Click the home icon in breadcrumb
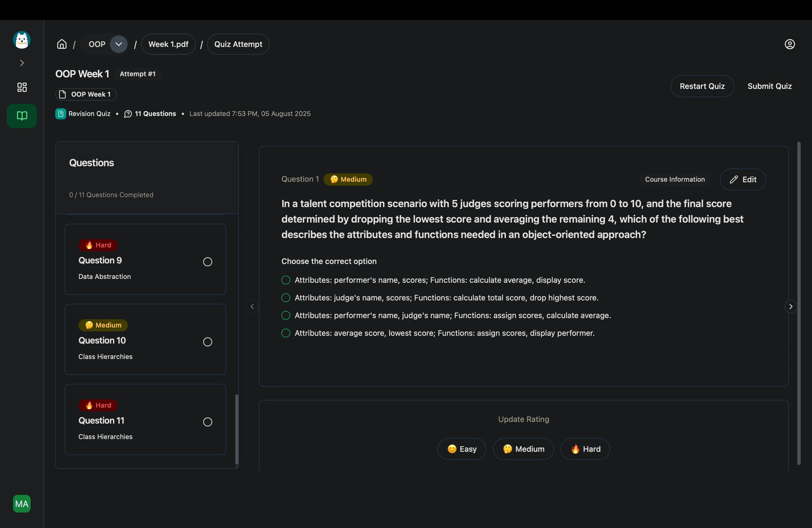Image resolution: width=812 pixels, height=528 pixels. [62, 44]
